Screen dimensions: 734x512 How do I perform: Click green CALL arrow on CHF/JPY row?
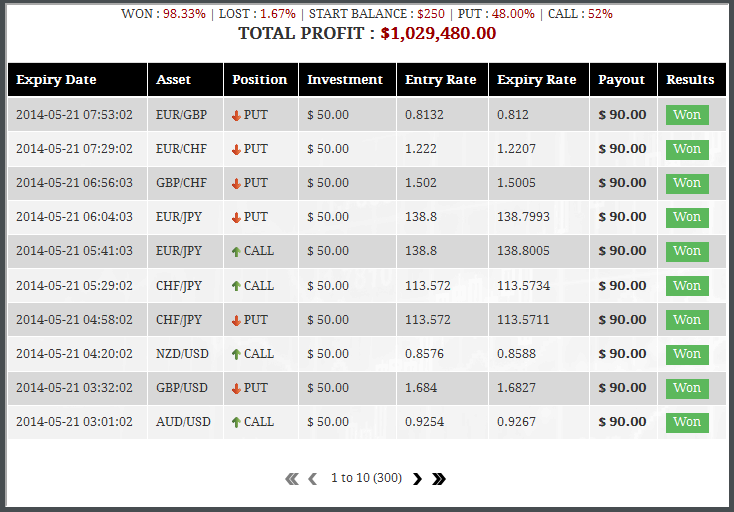click(x=236, y=286)
